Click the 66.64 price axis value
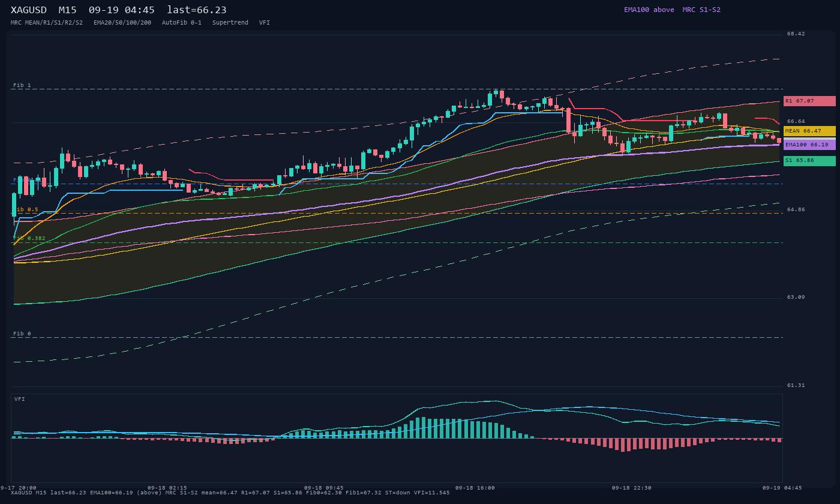This screenshot has height=504, width=840. coord(796,121)
